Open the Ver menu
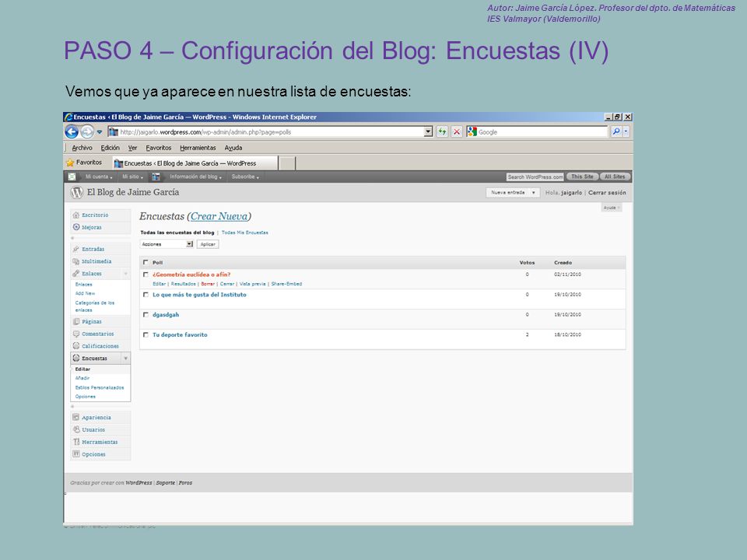The image size is (747, 560). 132,148
